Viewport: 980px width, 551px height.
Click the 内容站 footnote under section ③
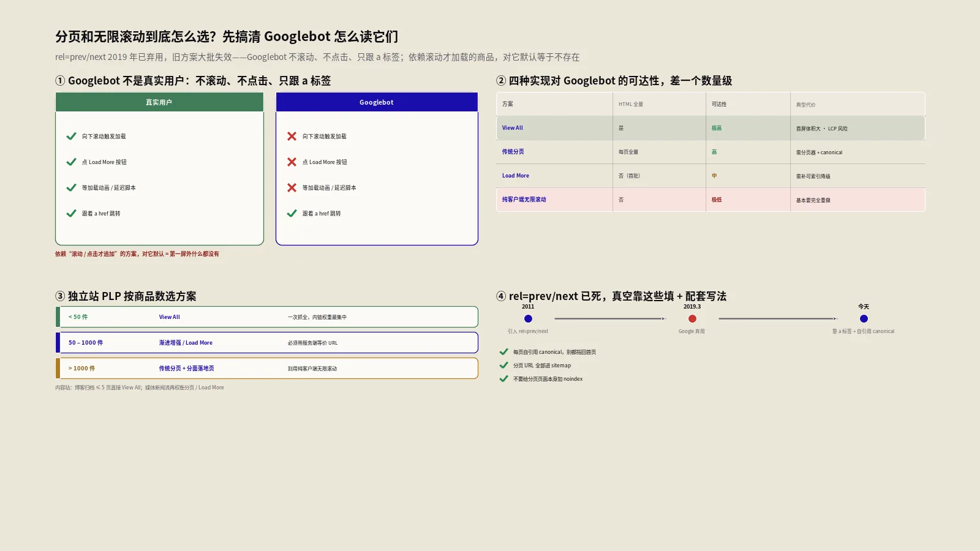[x=139, y=388]
